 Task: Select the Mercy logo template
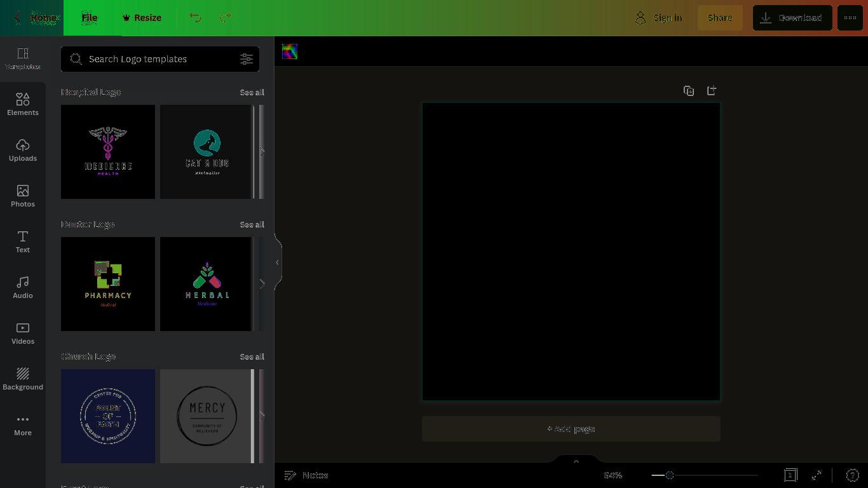[206, 416]
